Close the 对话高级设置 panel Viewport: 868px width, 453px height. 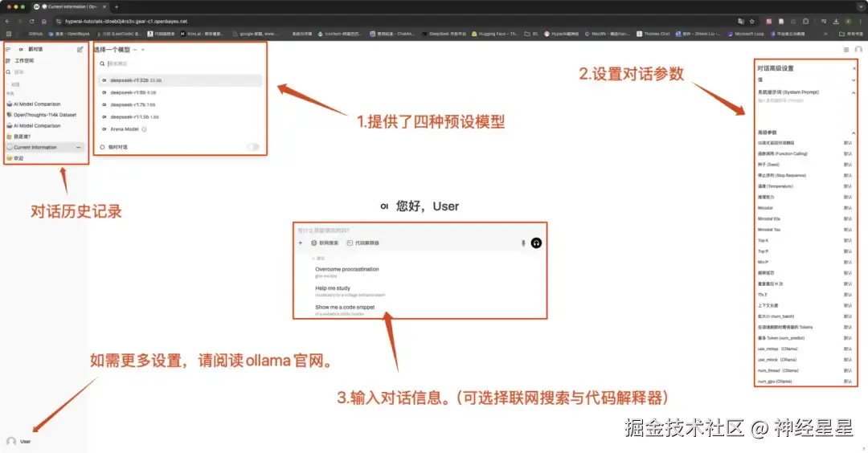pos(854,68)
